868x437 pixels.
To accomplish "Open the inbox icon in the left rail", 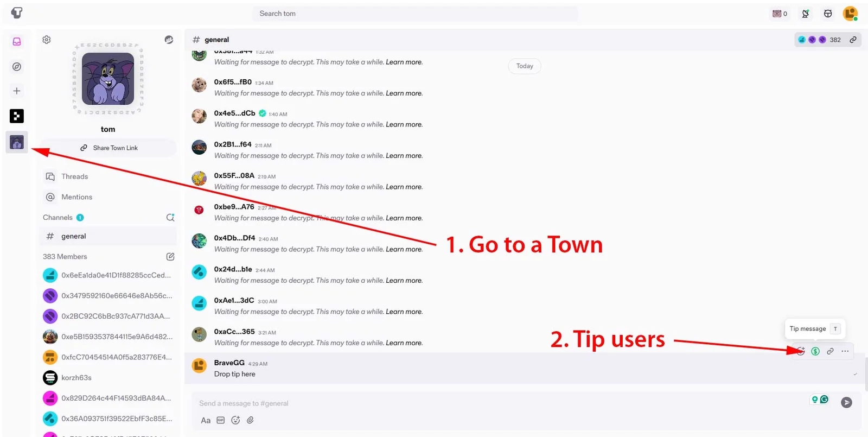I will coord(17,42).
